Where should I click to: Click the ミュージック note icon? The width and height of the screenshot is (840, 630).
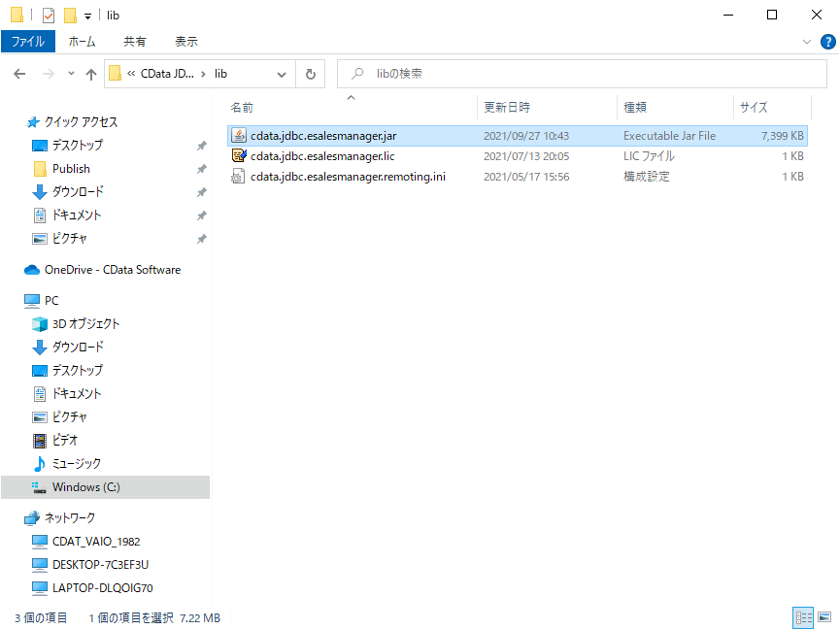(40, 464)
